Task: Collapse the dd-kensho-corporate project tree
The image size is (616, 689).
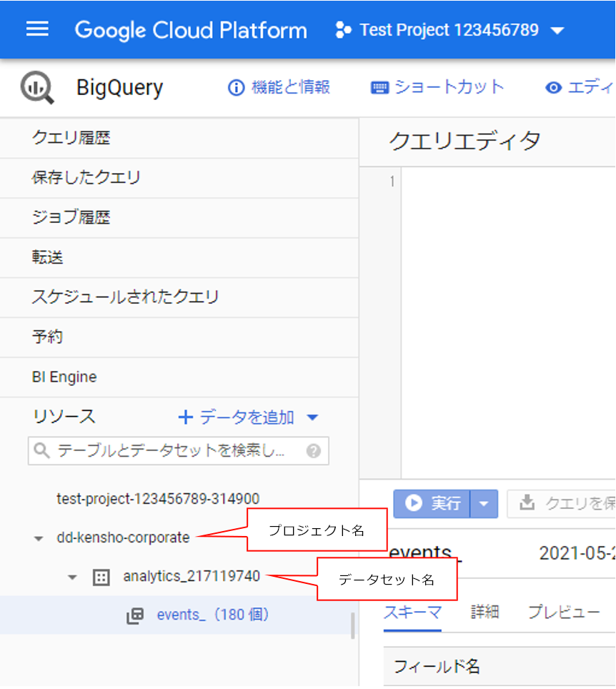Action: (39, 539)
